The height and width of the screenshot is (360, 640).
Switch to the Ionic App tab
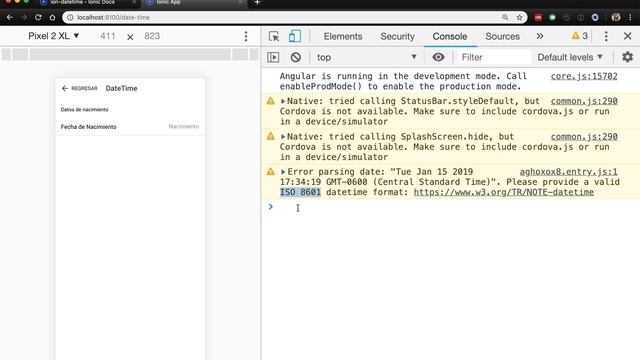(192, 2)
